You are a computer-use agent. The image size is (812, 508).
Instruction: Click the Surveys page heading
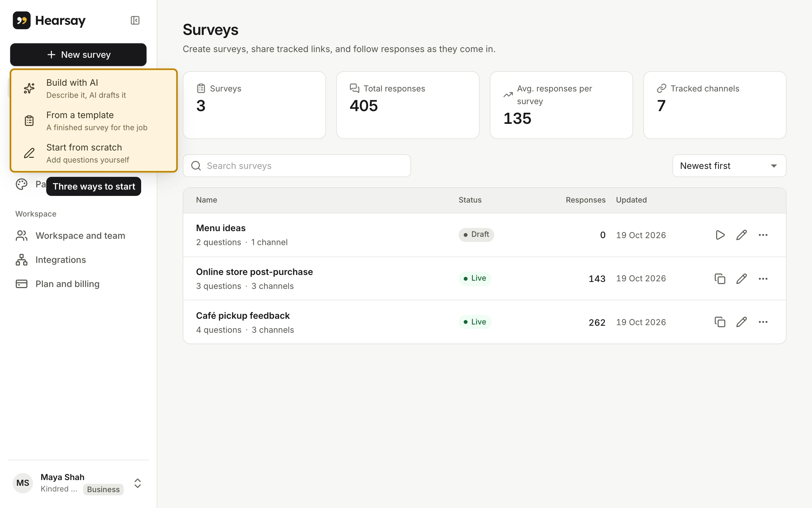point(210,30)
